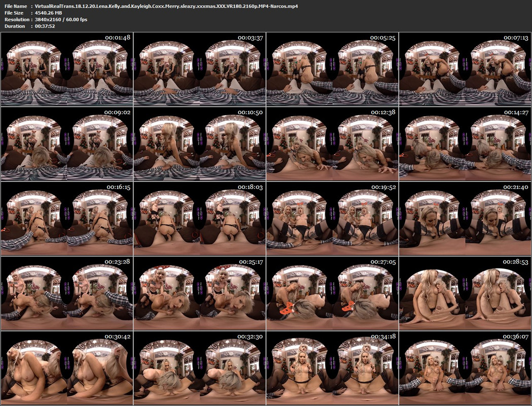Open the frame labeled 00:03:37

[200, 69]
